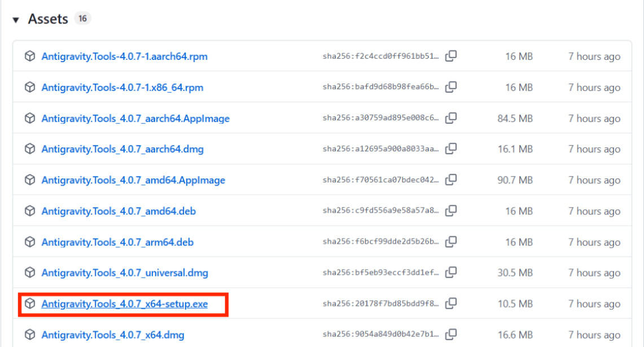The image size is (644, 347).
Task: Click package icon beside arm64.deb
Action: tap(29, 242)
